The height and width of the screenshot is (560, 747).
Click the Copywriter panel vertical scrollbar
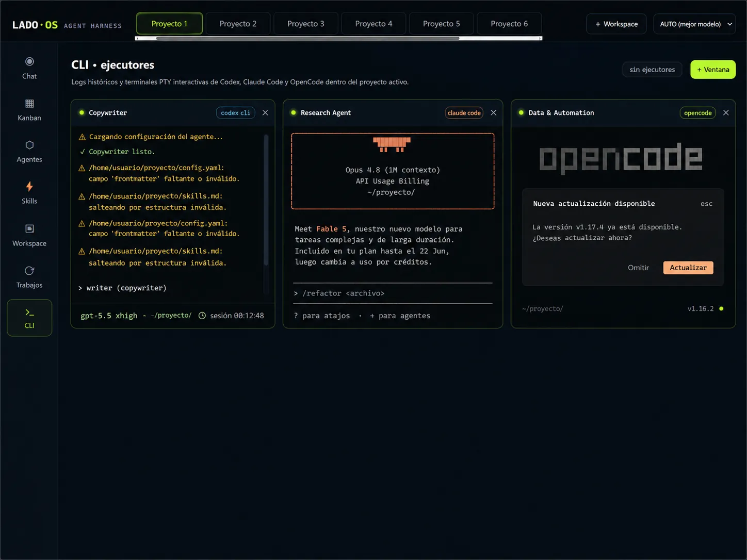(x=266, y=200)
